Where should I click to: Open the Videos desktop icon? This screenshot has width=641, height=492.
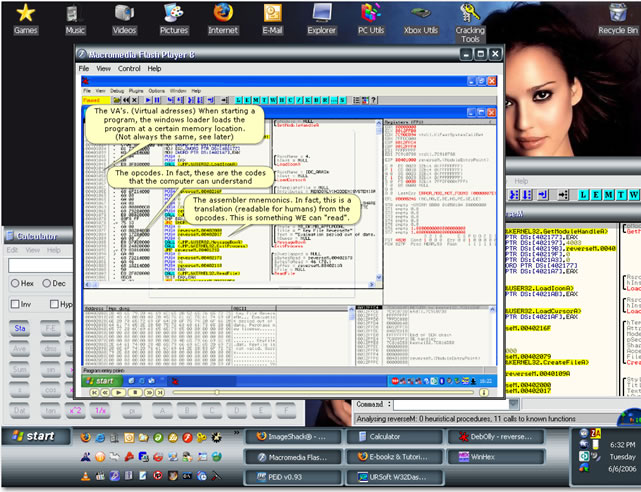click(124, 19)
